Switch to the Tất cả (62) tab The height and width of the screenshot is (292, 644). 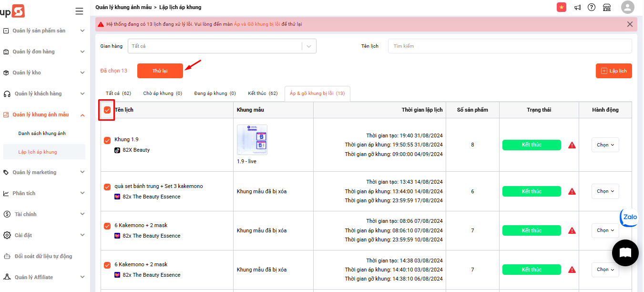[x=118, y=94]
